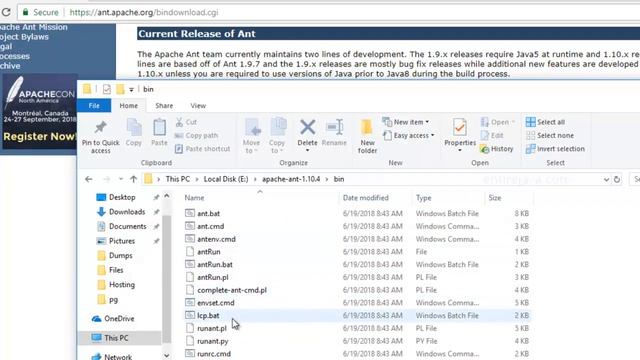Click Copy path in the ribbon
The image size is (640, 360).
(x=196, y=136)
